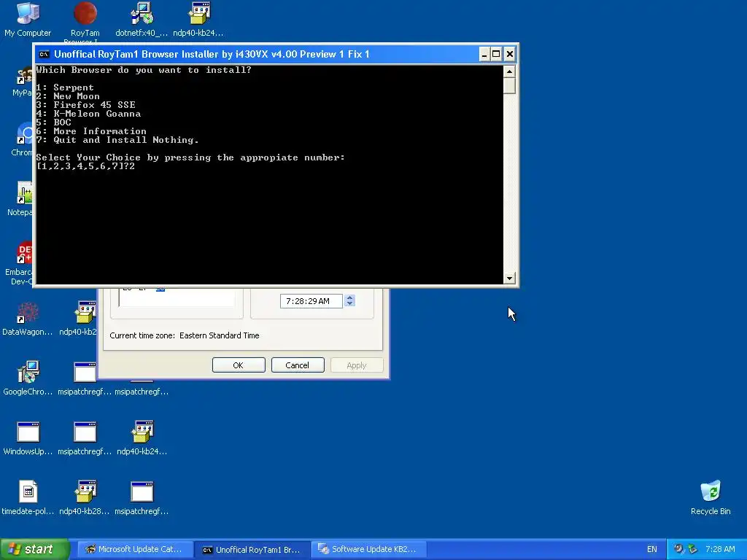Close the RoyTam1 installer console window
This screenshot has height=560, width=747.
tap(509, 54)
